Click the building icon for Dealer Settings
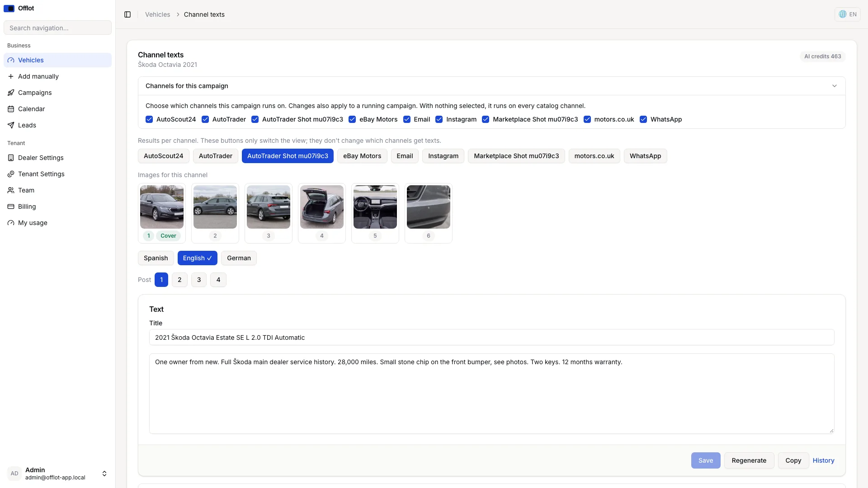 (x=11, y=158)
